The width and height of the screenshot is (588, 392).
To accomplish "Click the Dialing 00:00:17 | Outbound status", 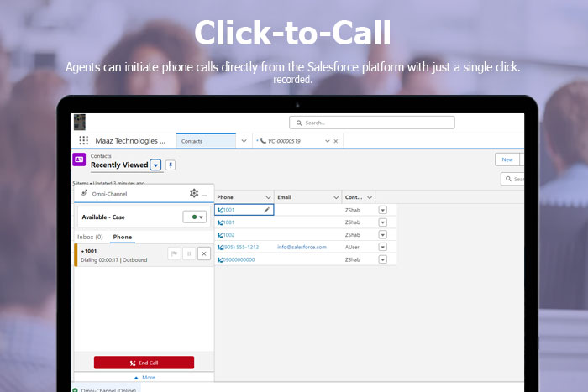I will point(113,260).
